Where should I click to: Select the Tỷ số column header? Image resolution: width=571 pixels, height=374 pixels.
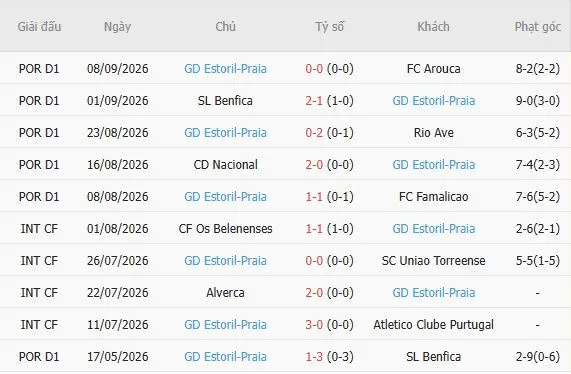click(330, 27)
